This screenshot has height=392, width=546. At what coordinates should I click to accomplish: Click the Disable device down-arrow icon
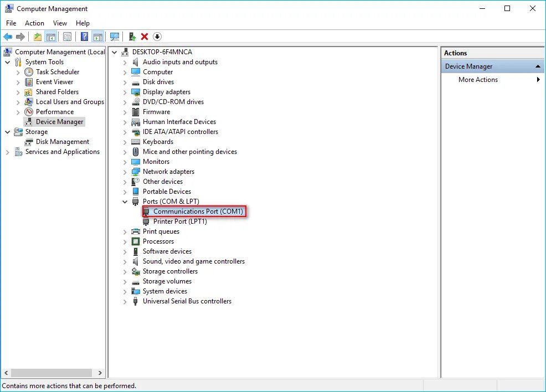pos(157,37)
